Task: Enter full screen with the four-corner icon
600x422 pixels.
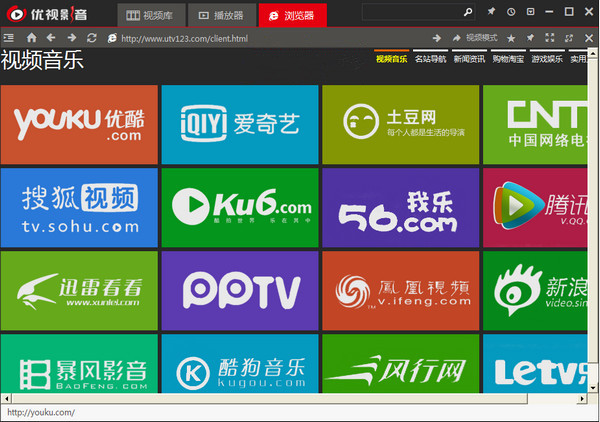Action: click(x=549, y=37)
